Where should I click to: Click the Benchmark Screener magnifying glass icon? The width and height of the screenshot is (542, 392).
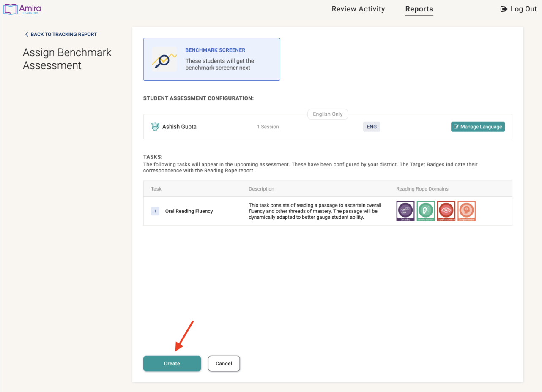coord(164,59)
